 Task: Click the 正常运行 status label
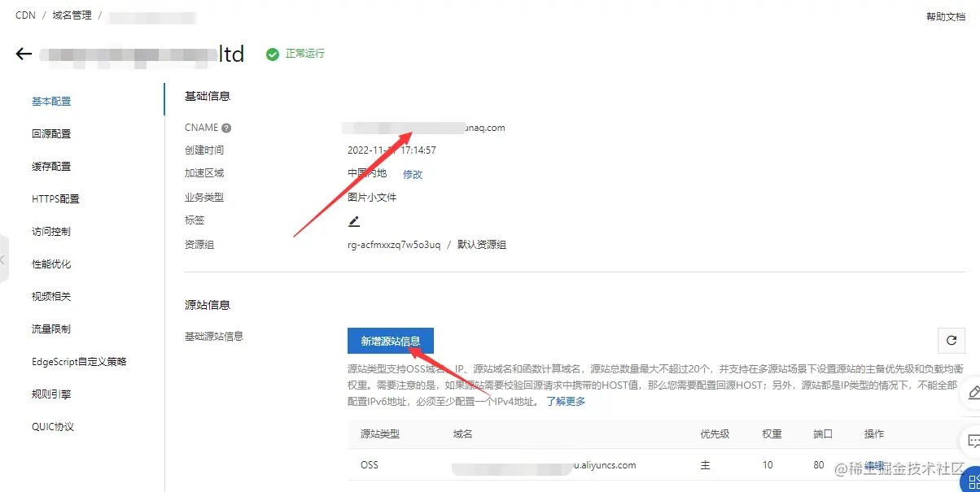click(304, 54)
